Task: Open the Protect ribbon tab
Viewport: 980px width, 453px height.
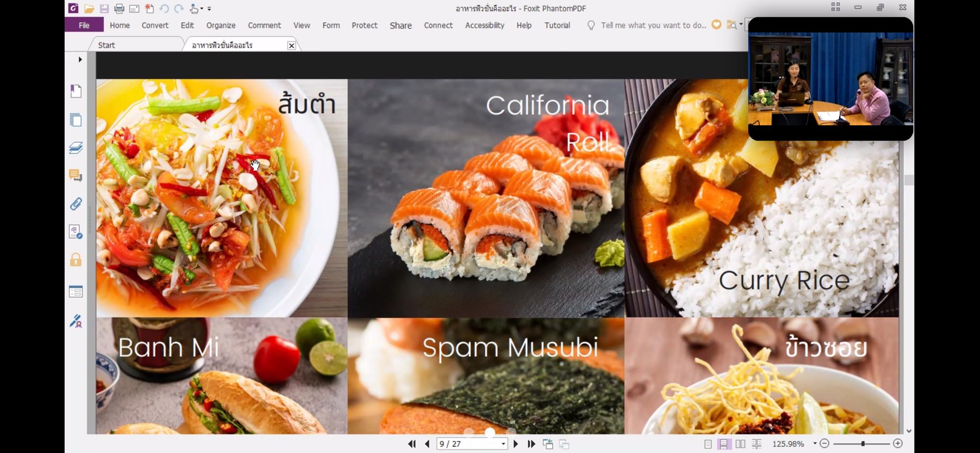Action: [364, 25]
